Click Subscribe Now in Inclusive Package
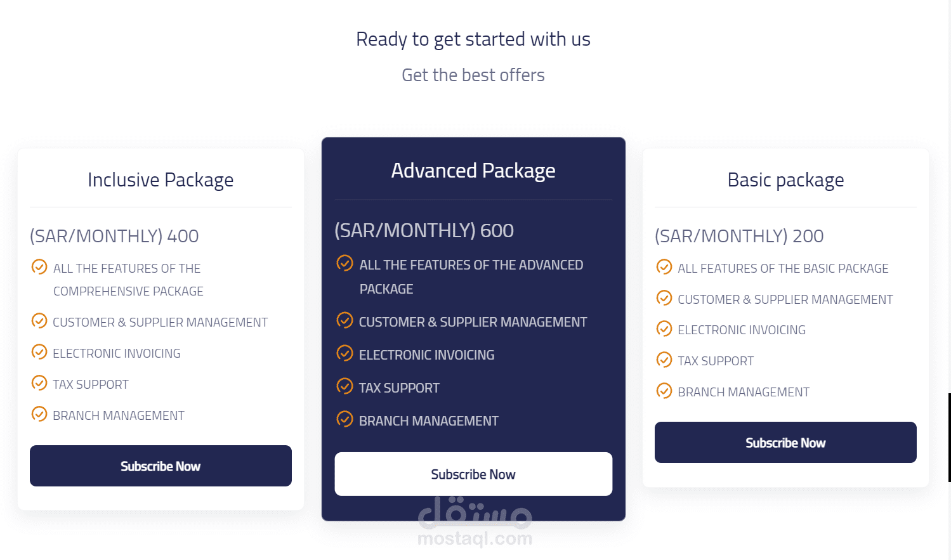The width and height of the screenshot is (951, 560). (161, 466)
